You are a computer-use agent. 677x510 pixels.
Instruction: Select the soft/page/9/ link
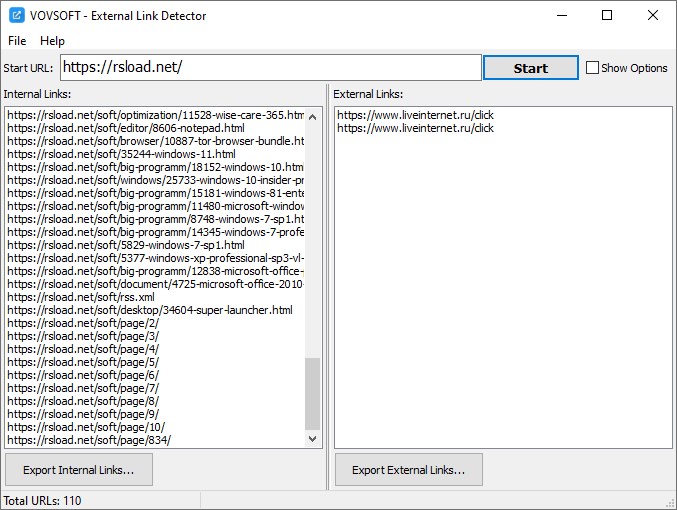[83, 414]
